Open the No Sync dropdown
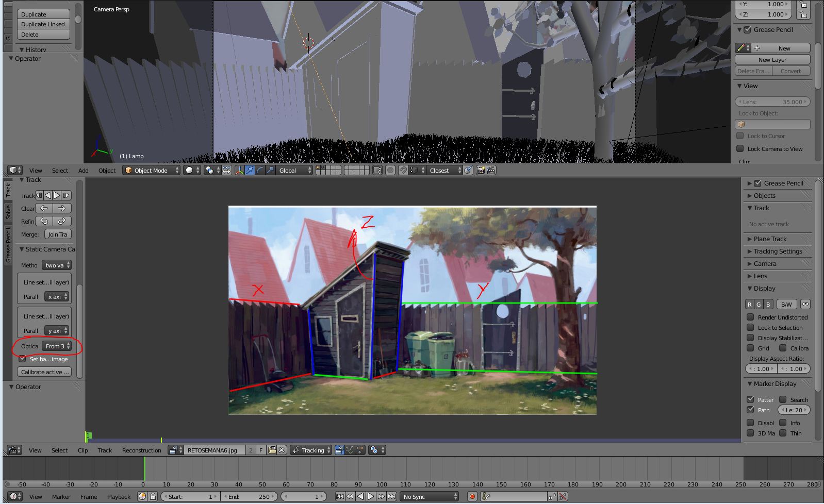The image size is (824, 504). pyautogui.click(x=430, y=496)
